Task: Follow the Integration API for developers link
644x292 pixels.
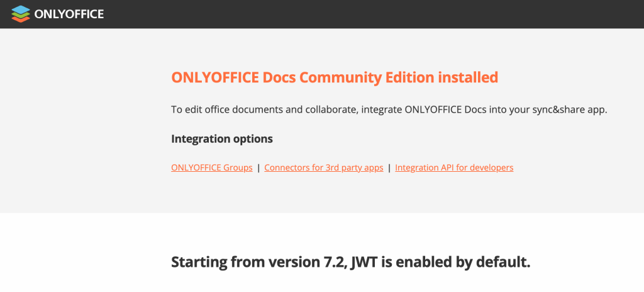Action: (x=454, y=167)
